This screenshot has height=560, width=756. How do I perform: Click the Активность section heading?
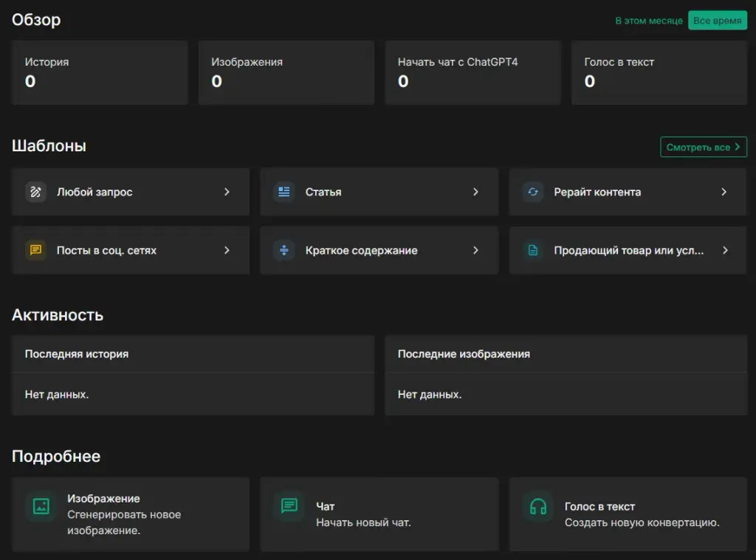(x=58, y=315)
